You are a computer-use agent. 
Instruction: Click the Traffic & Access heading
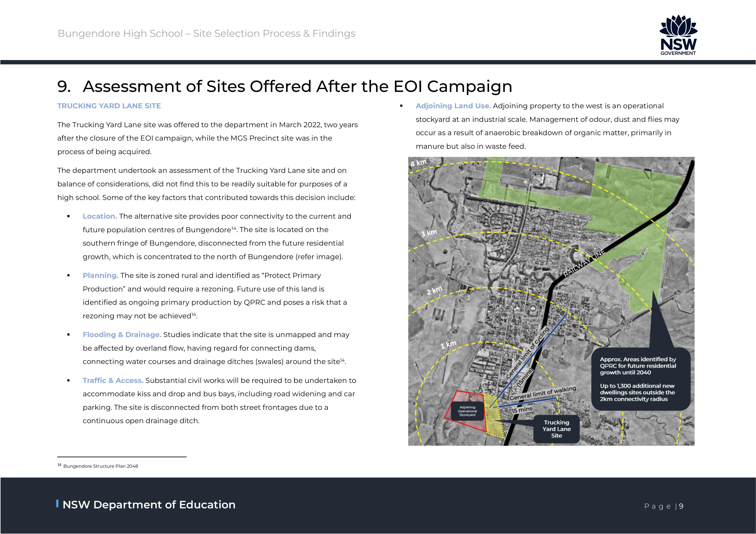113,380
